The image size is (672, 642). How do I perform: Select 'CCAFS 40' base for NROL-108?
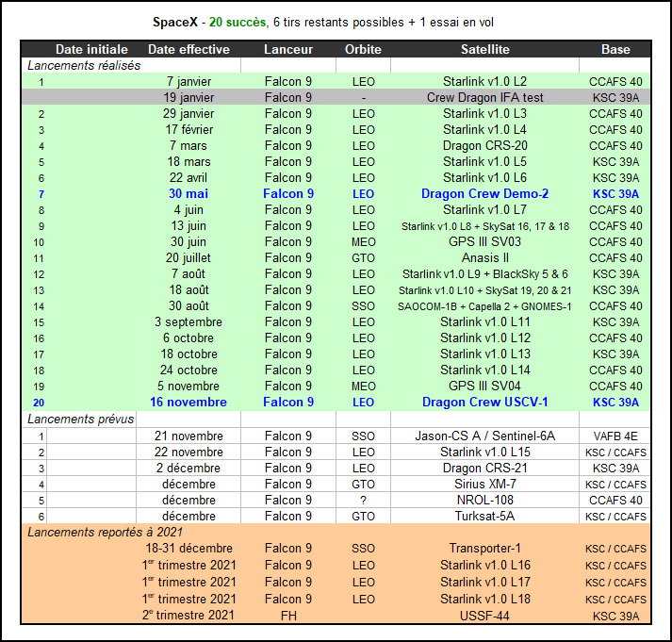(615, 501)
